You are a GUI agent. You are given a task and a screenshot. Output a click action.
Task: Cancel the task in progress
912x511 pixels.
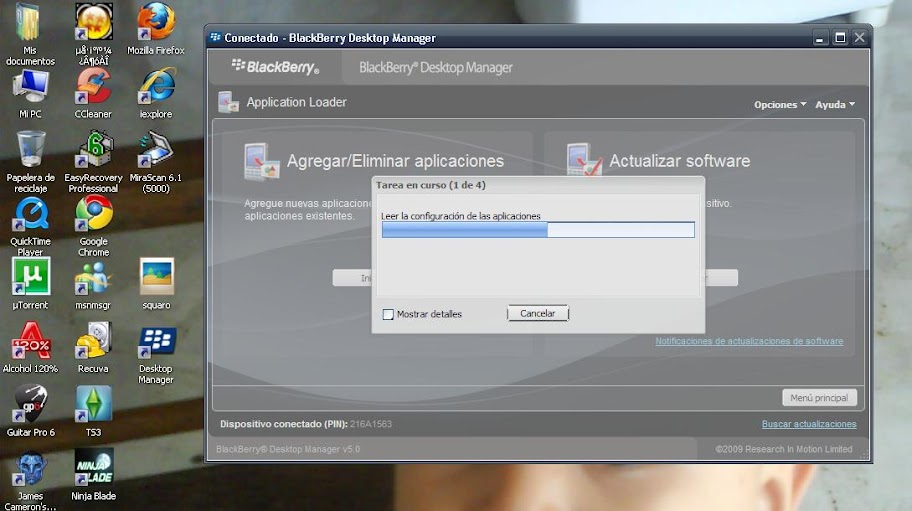537,313
